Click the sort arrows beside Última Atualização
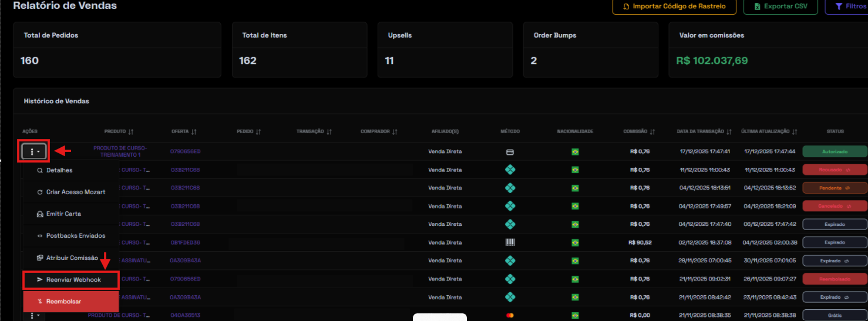The height and width of the screenshot is (321, 868). click(x=794, y=132)
